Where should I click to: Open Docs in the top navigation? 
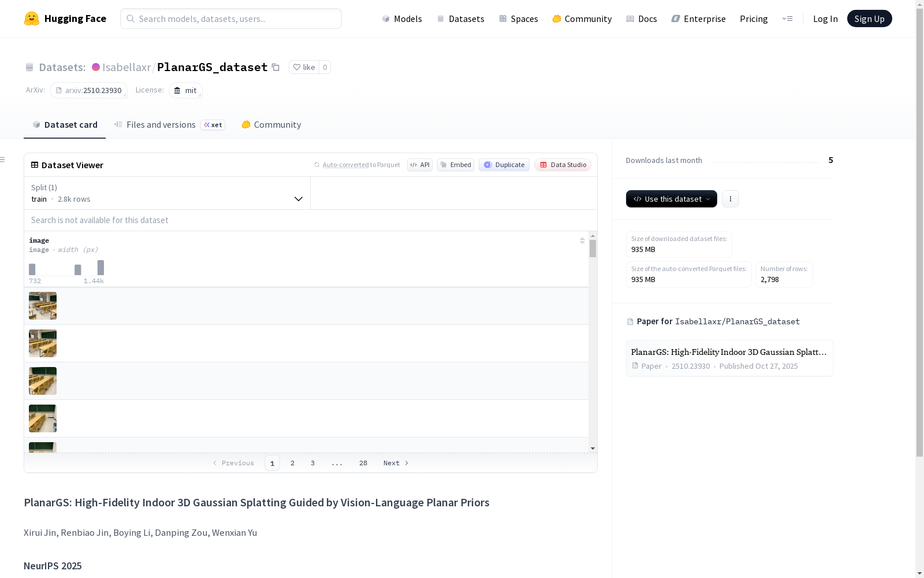[642, 18]
